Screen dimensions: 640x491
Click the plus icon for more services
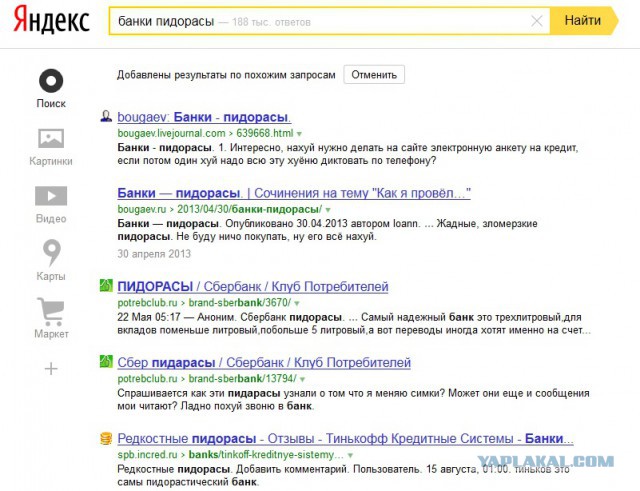pos(51,369)
